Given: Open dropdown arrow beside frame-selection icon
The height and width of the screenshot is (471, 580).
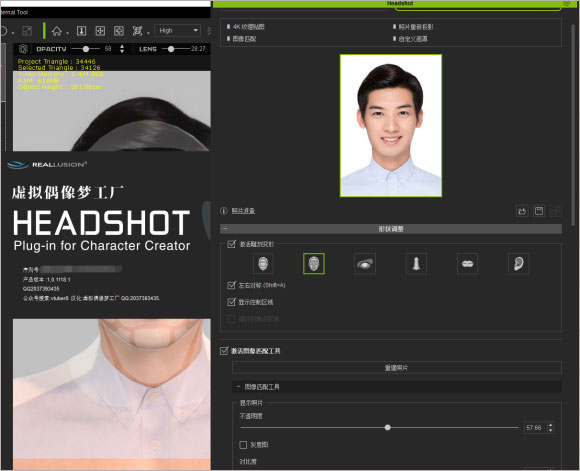Looking at the screenshot, I should pyautogui.click(x=148, y=33).
